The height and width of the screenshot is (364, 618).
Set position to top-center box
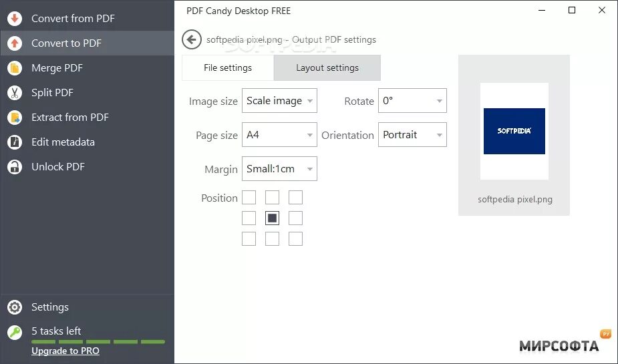tap(272, 198)
